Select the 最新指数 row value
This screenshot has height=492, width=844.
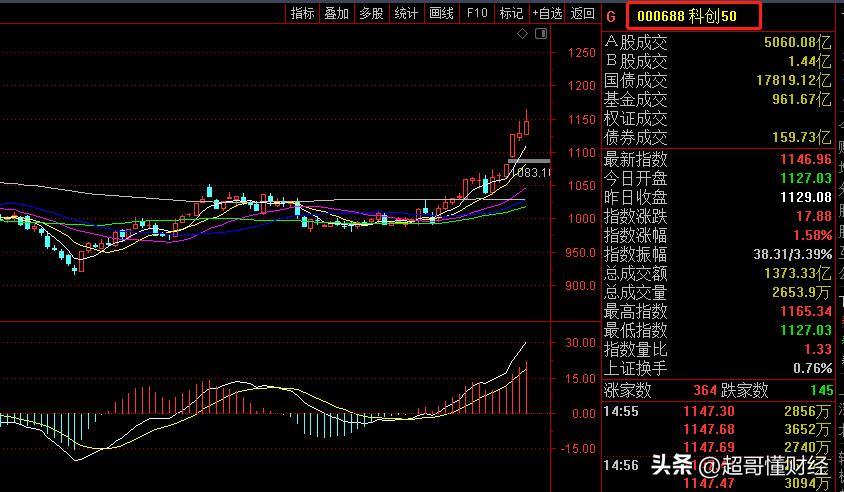806,159
